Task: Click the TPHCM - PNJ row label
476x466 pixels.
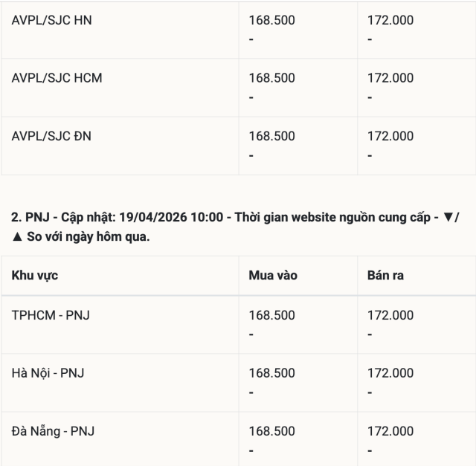Action: pos(51,315)
